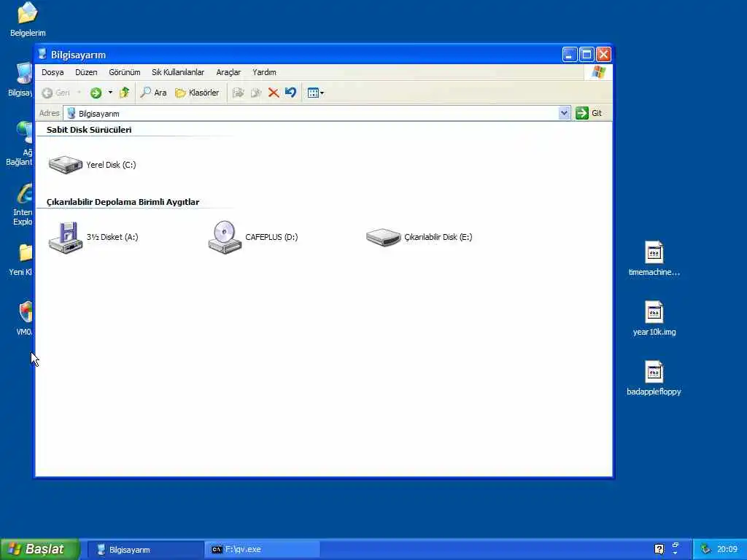The image size is (747, 560).
Task: Click the Git go button
Action: pyautogui.click(x=589, y=113)
